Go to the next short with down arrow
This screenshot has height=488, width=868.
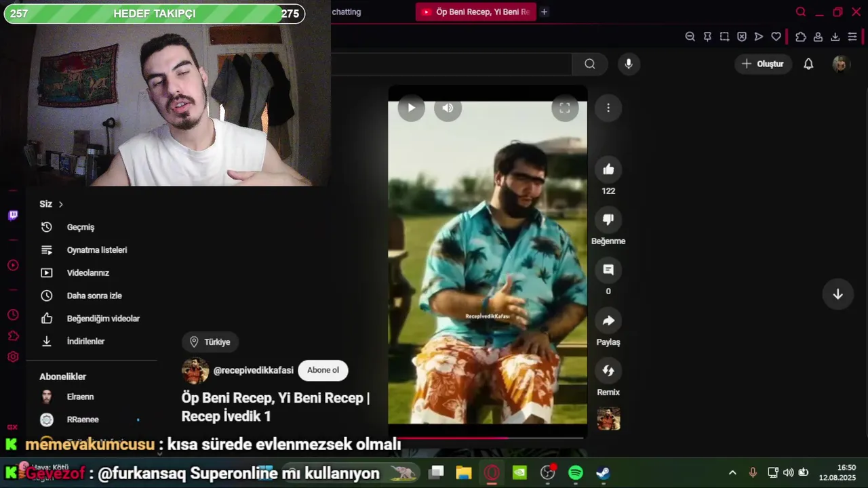point(837,294)
